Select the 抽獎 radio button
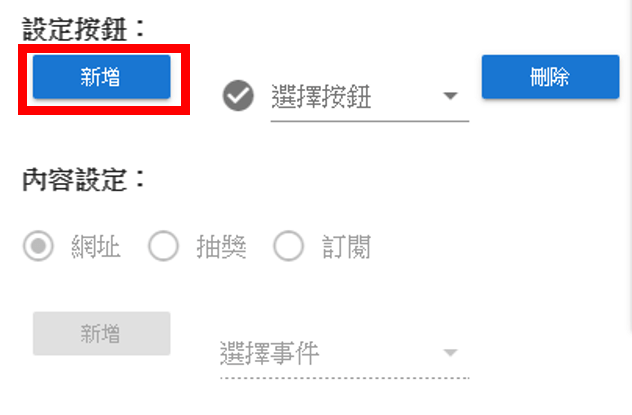This screenshot has width=632, height=415. point(163,246)
